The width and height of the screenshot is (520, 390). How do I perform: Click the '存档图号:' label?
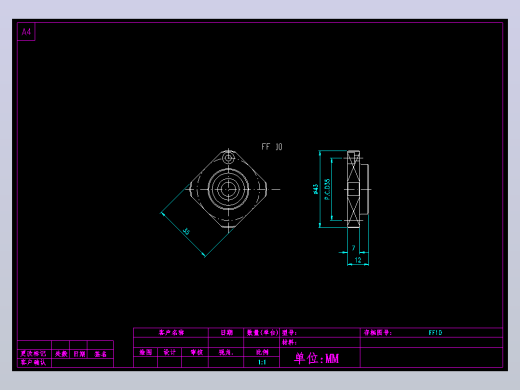tap(378, 333)
